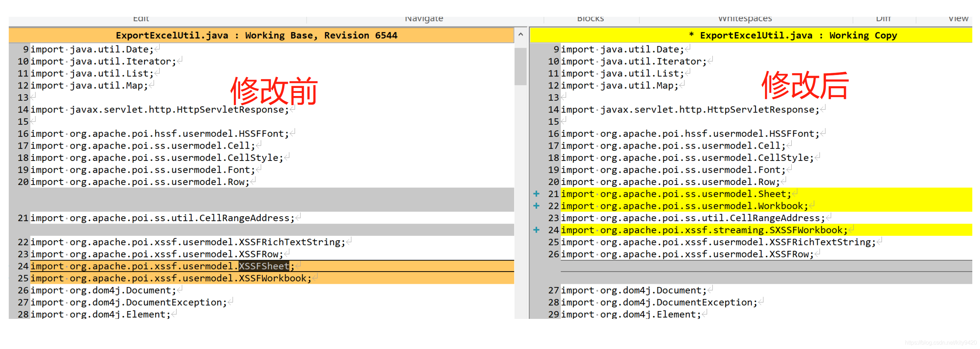
Task: Click right pane org.dom4j.Document import line
Action: click(x=633, y=290)
